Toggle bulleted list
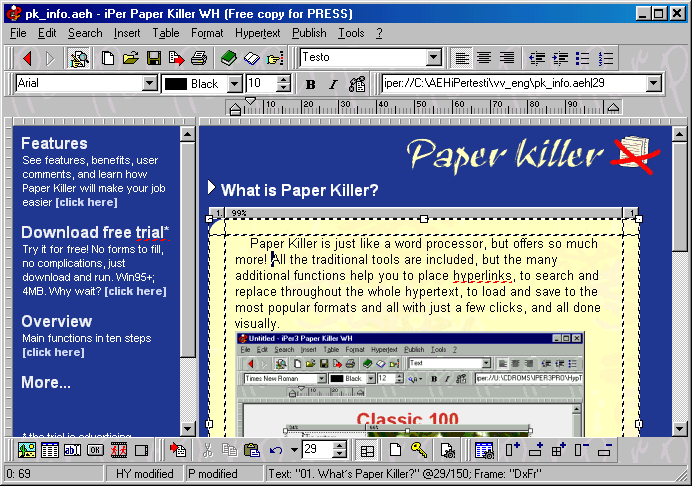The image size is (692, 486). [583, 58]
